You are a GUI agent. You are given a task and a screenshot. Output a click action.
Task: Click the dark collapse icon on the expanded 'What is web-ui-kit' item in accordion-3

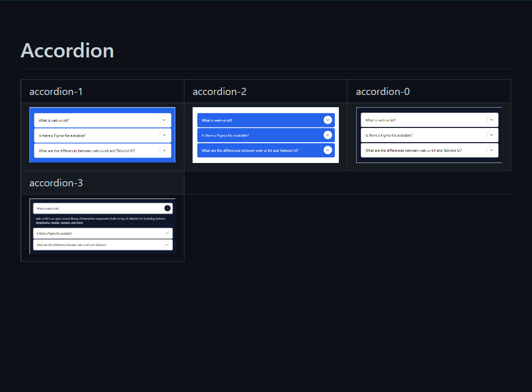[167, 208]
